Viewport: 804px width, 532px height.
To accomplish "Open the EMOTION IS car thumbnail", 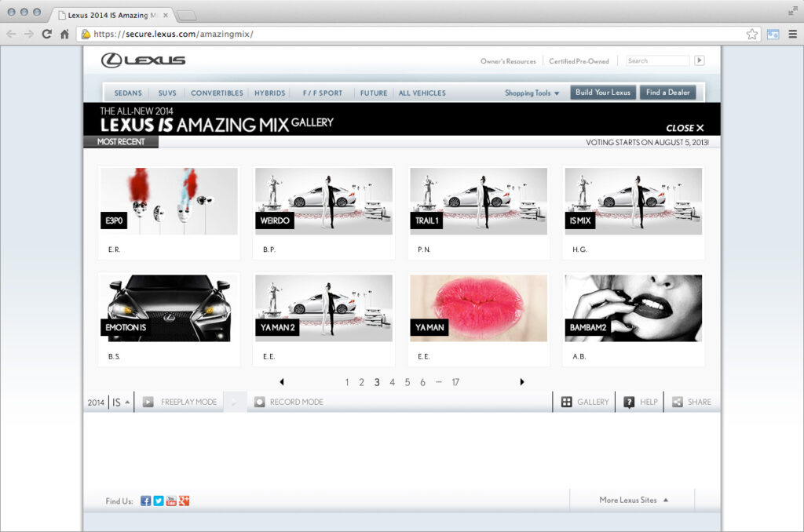I will (x=169, y=308).
